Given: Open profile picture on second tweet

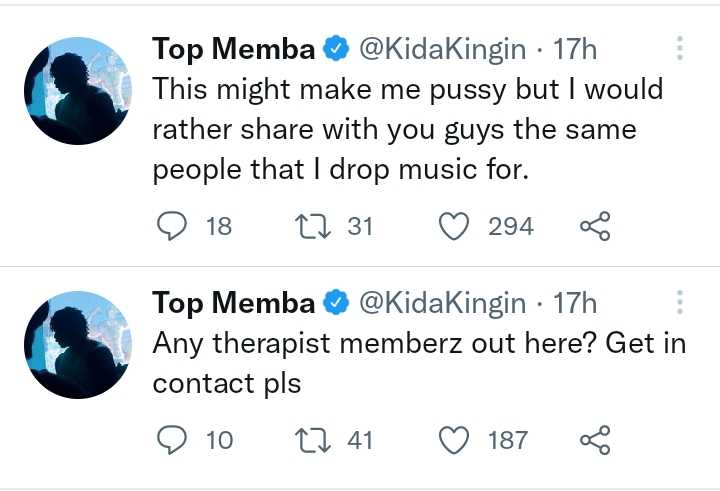Looking at the screenshot, I should point(77,344).
